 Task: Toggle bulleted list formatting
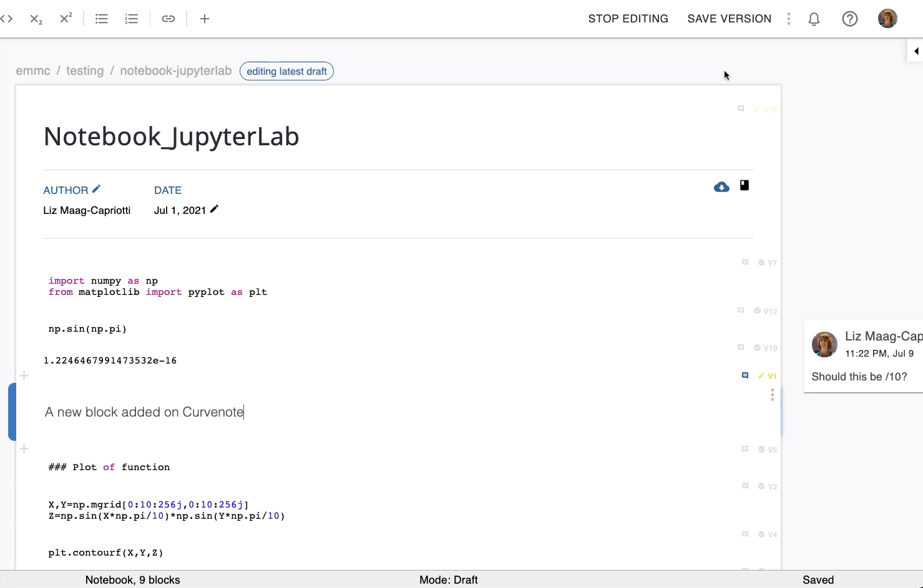coord(102,19)
